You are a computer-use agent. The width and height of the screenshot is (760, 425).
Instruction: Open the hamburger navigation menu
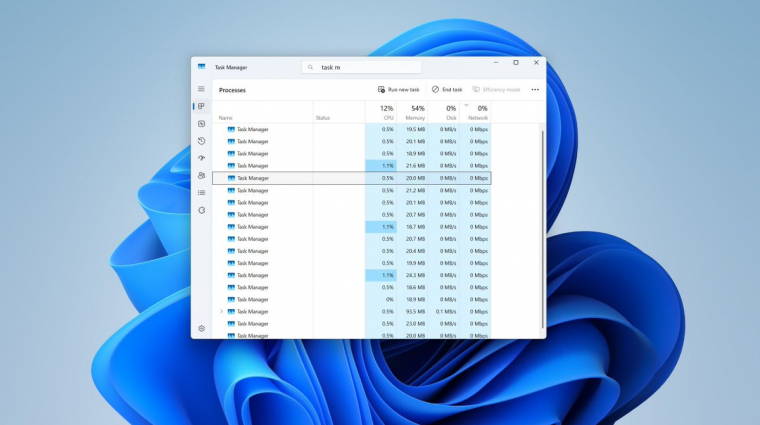(201, 89)
